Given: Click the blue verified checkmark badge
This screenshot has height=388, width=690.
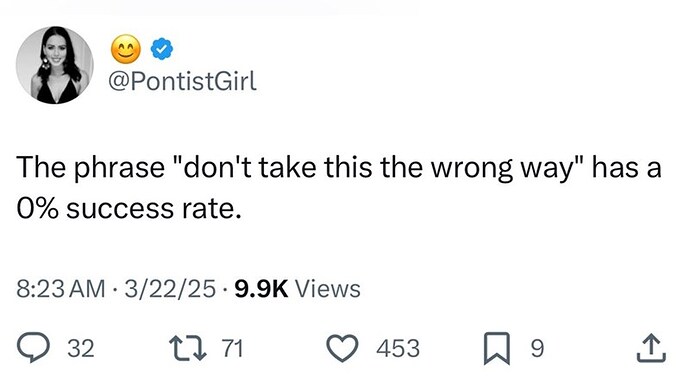Looking at the screenshot, I should pyautogui.click(x=162, y=49).
